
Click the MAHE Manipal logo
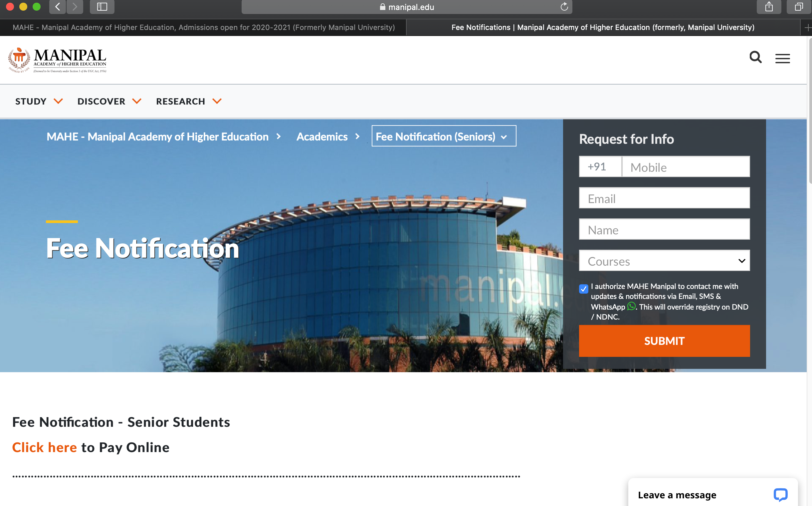[57, 60]
